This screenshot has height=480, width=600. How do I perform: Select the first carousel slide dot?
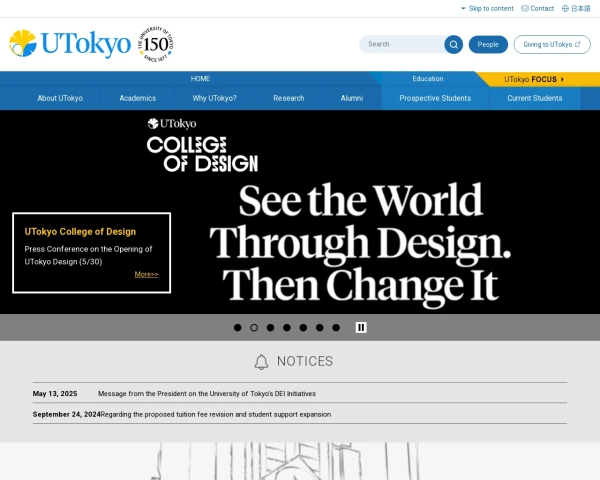[x=237, y=328]
